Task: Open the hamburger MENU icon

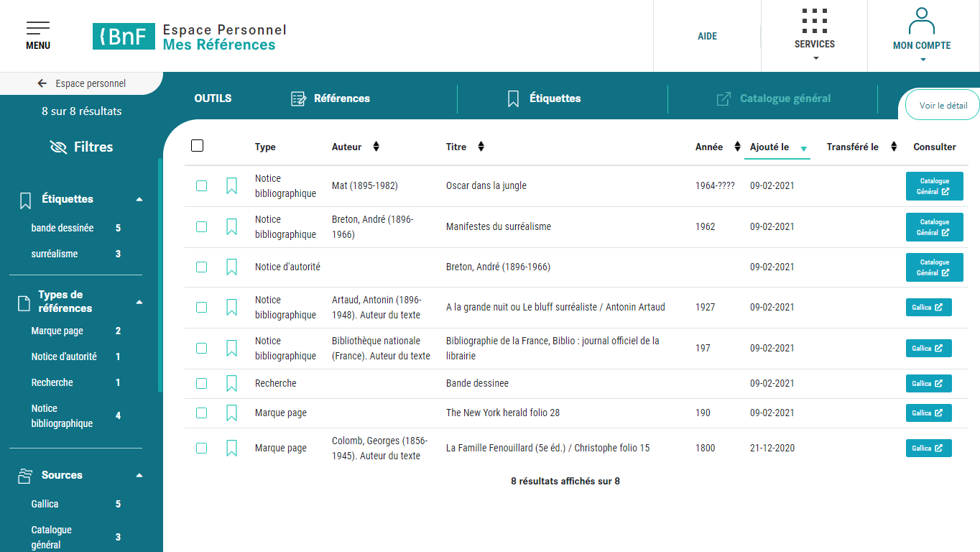Action: [38, 28]
